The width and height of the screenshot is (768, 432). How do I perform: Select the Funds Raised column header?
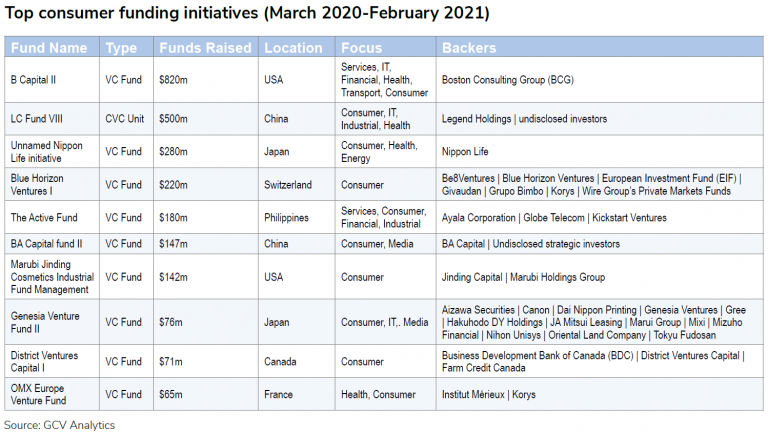coord(202,48)
